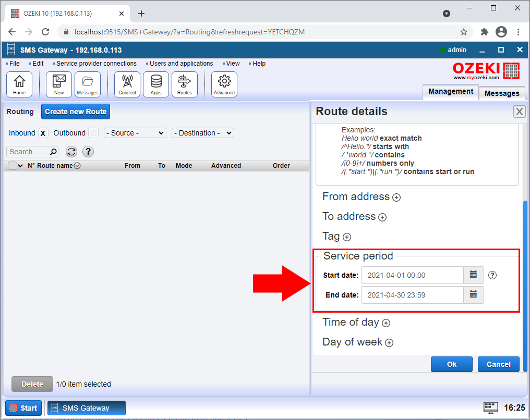This screenshot has height=420, width=530.
Task: Click the Ozeki logo at top right
Action: [x=486, y=70]
